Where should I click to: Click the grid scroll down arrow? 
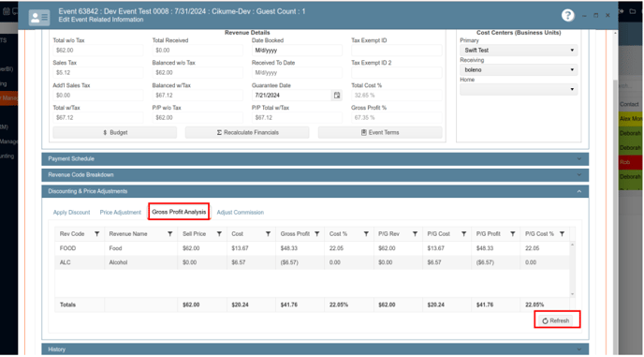coord(572,294)
